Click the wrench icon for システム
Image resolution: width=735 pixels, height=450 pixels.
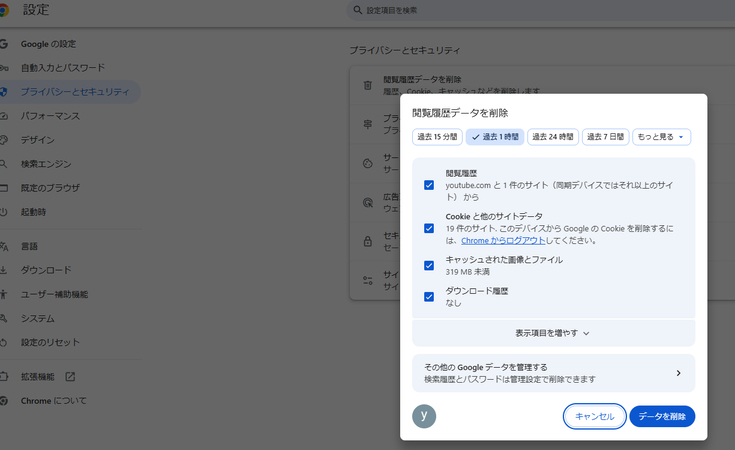click(3, 319)
